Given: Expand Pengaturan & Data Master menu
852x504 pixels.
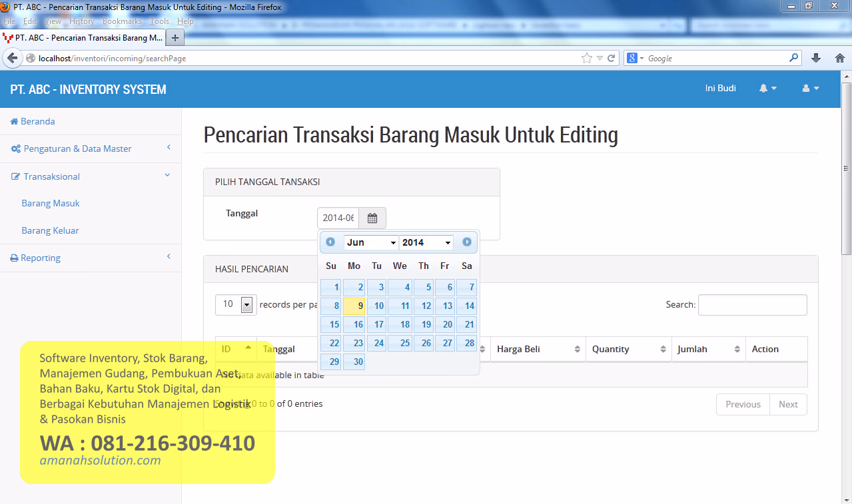Looking at the screenshot, I should (91, 148).
